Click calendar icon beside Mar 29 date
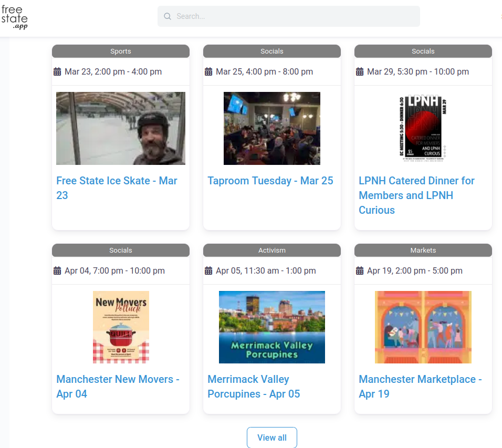The height and width of the screenshot is (448, 502). [x=360, y=71]
